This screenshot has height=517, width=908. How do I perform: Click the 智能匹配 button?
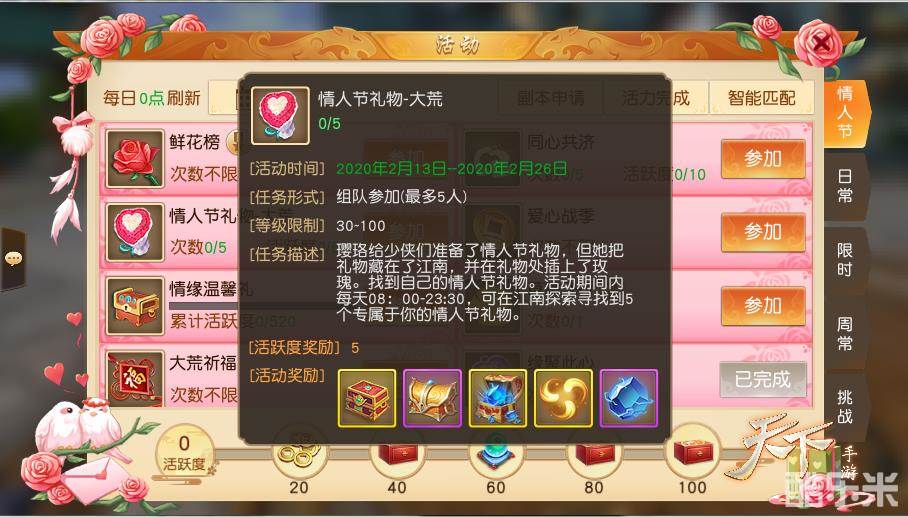tap(761, 98)
